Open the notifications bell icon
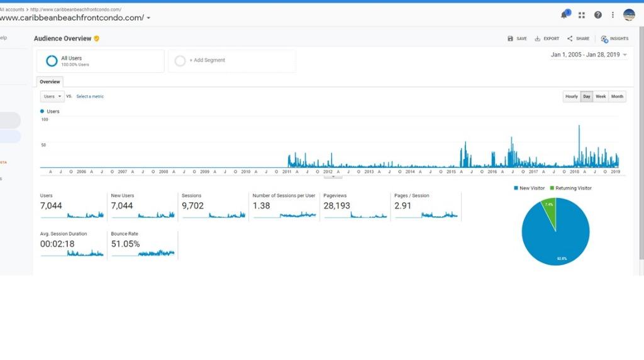Viewport: 644px width, 360px height. (564, 15)
